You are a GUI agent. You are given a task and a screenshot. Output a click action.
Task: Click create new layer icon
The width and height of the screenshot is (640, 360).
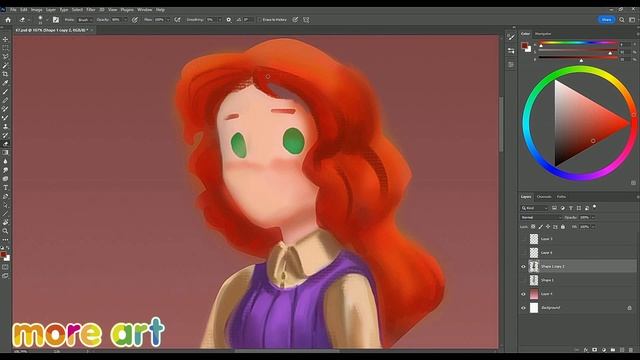point(622,350)
